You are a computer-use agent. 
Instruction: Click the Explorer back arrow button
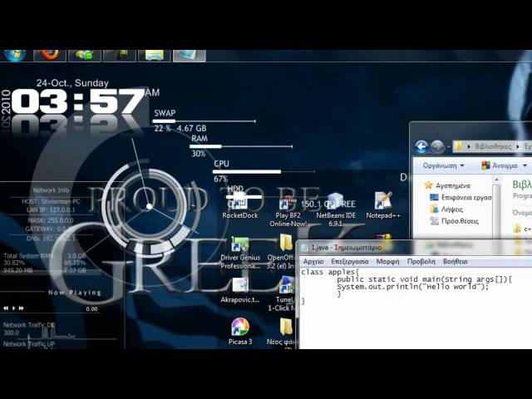click(x=421, y=146)
